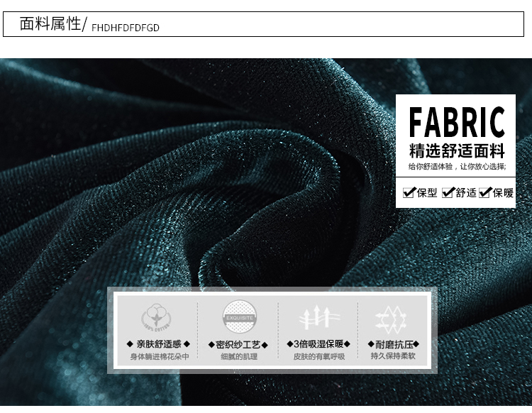Click the 持久保持柔软 caption
532x413 pixels.
[x=393, y=356]
